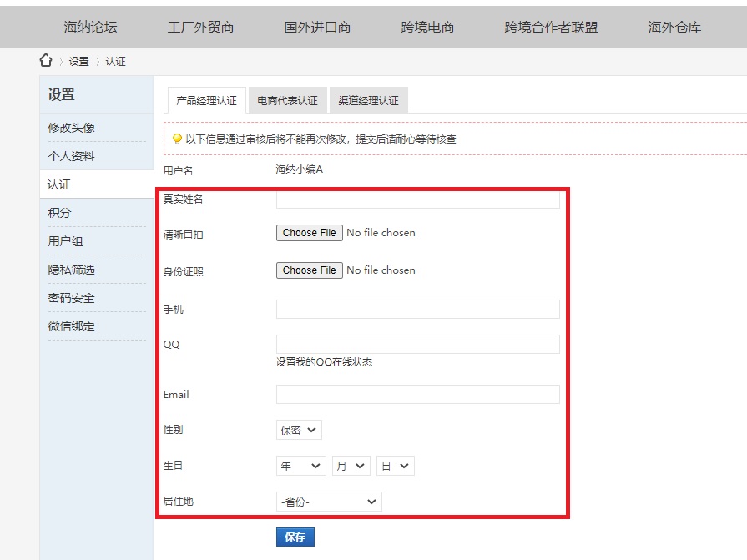
Task: Expand the 月 month dropdown
Action: (351, 466)
